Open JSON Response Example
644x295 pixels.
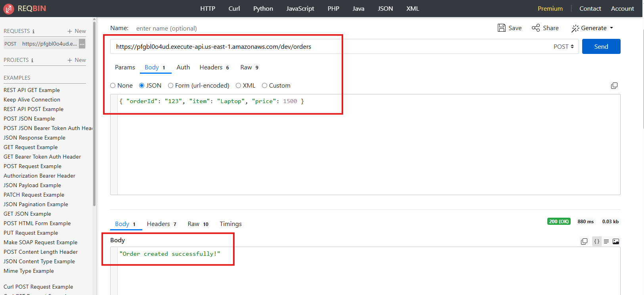(x=34, y=138)
